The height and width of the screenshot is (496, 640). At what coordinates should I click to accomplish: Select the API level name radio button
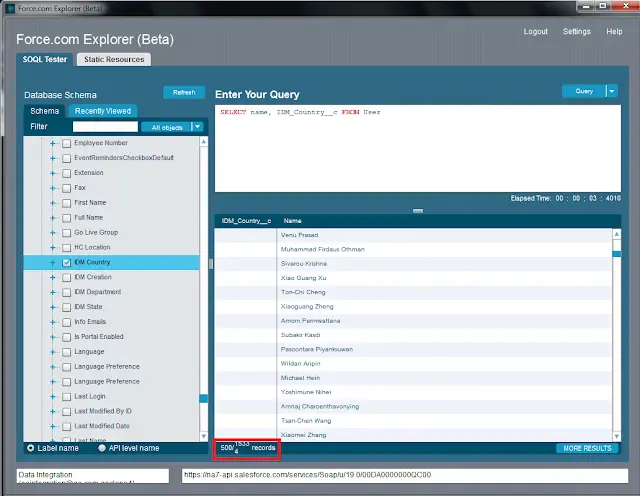click(102, 448)
